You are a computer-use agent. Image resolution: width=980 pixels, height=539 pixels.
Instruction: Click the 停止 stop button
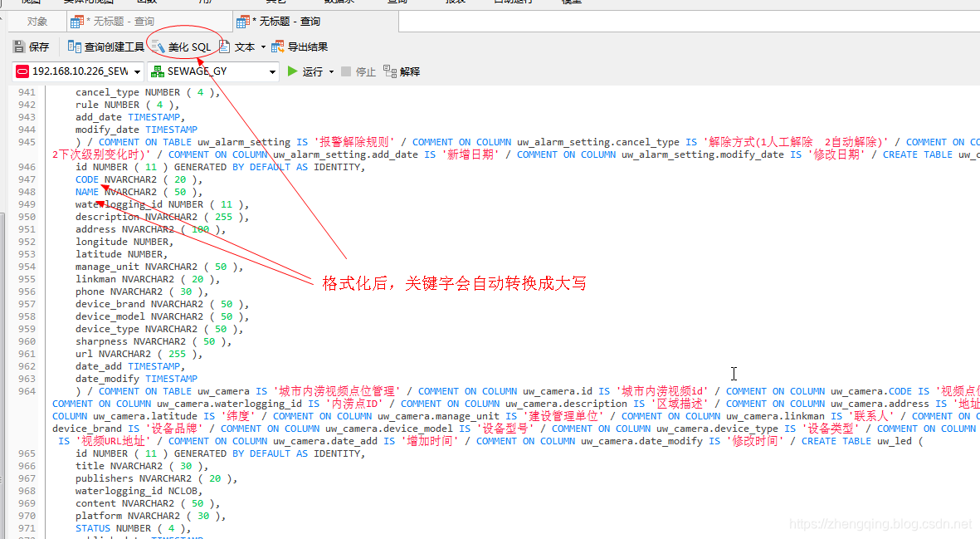click(358, 71)
